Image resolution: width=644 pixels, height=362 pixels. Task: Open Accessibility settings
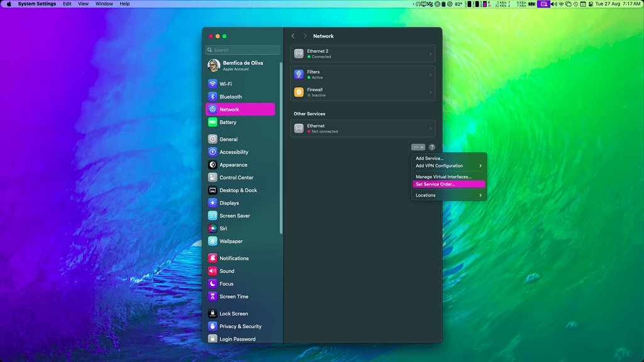click(233, 152)
